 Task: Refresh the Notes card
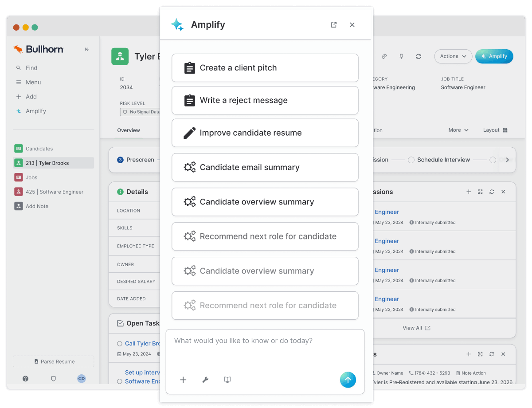click(492, 354)
